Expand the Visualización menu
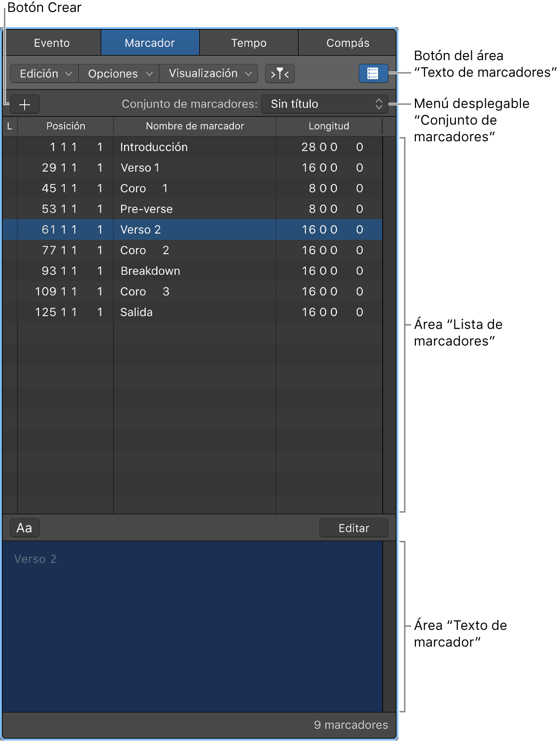560x741 pixels. point(208,73)
